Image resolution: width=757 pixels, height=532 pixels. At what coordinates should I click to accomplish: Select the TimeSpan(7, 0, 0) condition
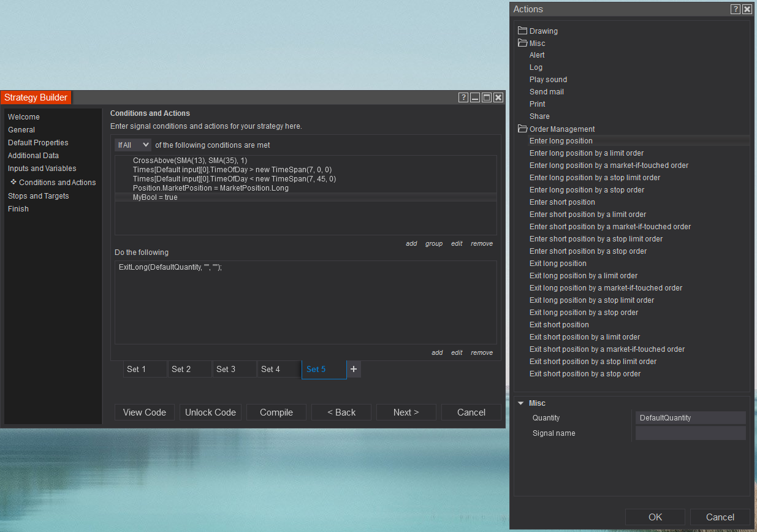tap(232, 170)
